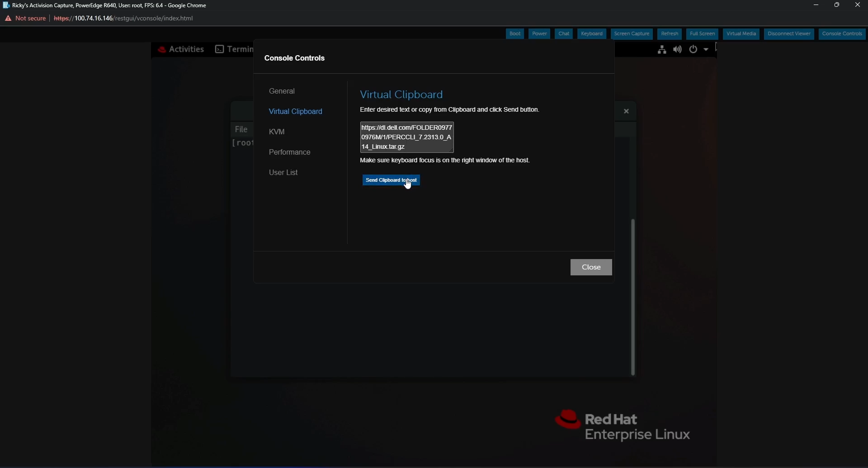Select the Performance section in Console Controls

click(x=290, y=152)
